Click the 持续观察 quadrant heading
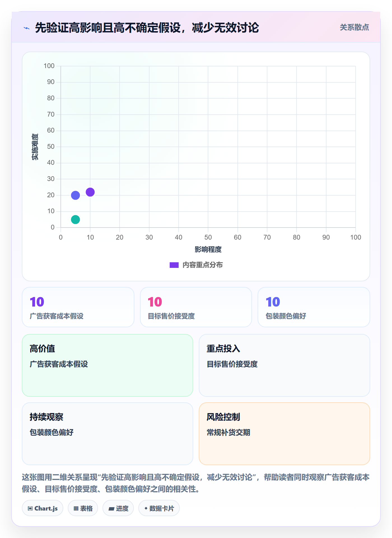392x538 pixels. [46, 417]
